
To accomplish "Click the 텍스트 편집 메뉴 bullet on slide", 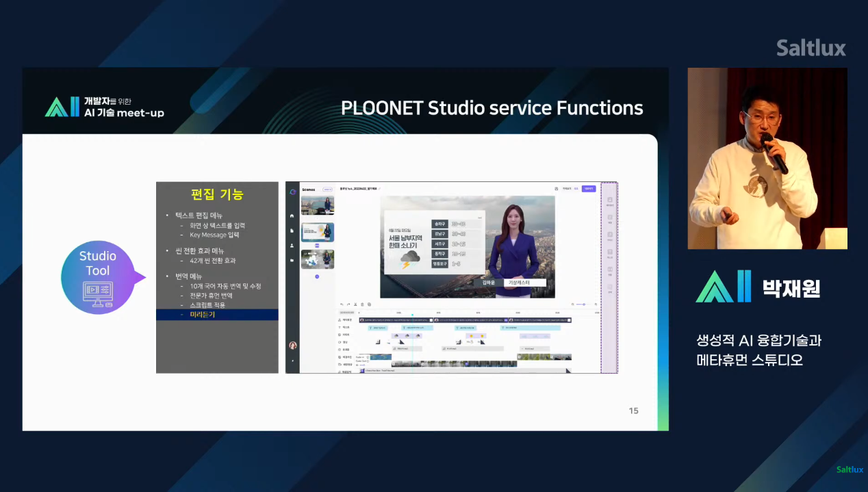I will pyautogui.click(x=199, y=215).
